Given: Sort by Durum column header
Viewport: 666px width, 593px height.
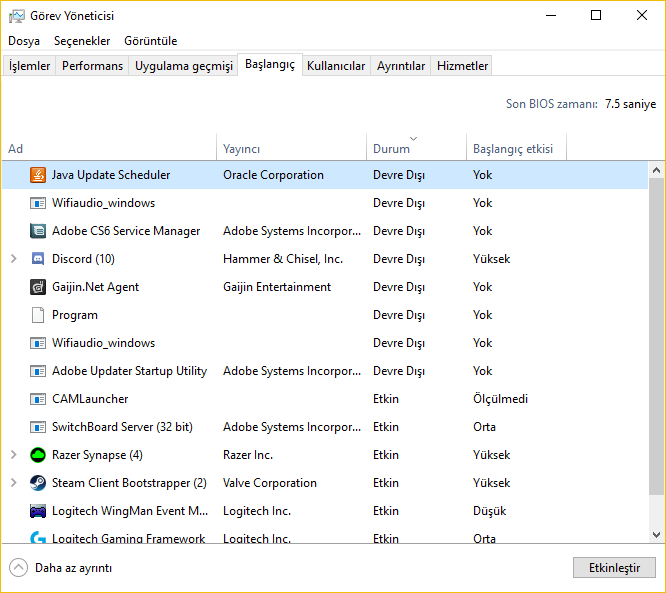Looking at the screenshot, I should point(391,149).
